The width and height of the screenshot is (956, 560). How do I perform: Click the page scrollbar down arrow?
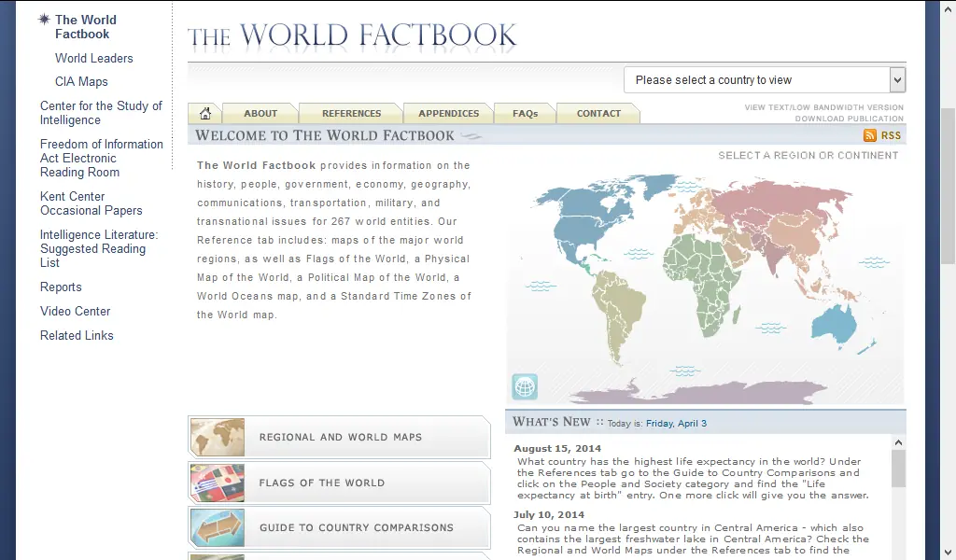949,553
